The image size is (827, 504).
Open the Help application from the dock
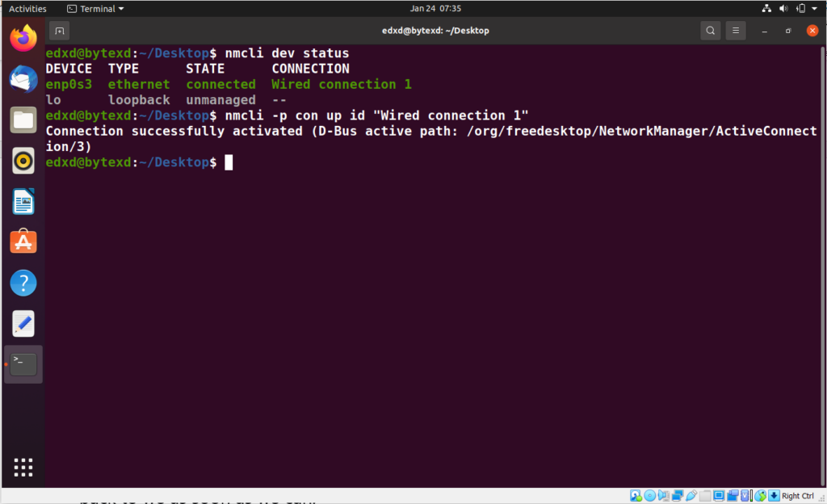point(23,283)
